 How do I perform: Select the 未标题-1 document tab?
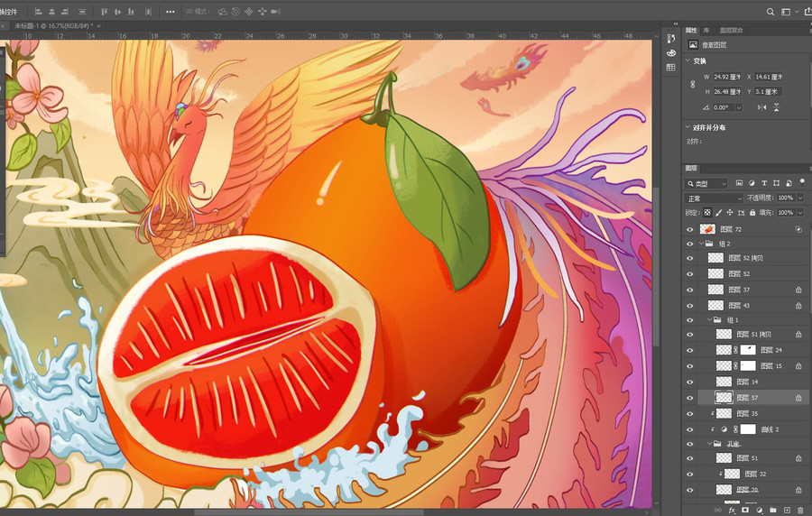point(53,26)
